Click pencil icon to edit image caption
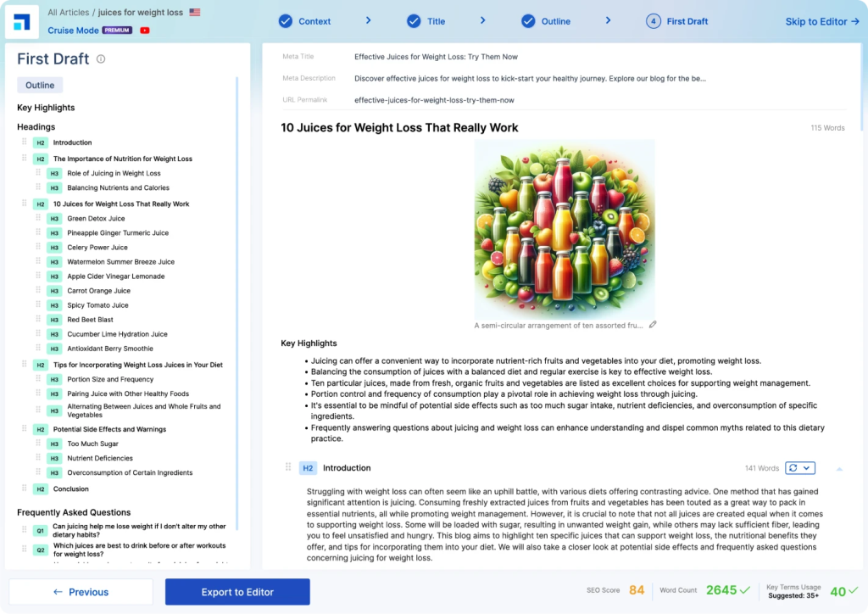 653,325
